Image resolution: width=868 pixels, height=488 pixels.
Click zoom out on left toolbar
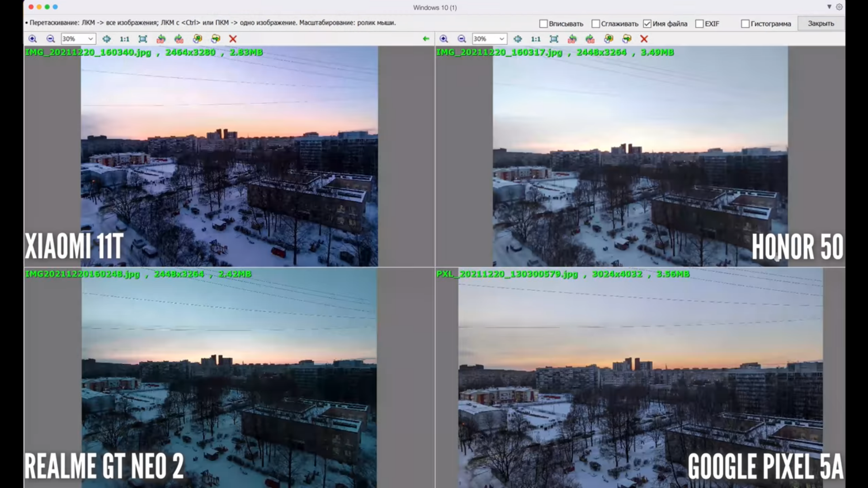[x=51, y=39]
